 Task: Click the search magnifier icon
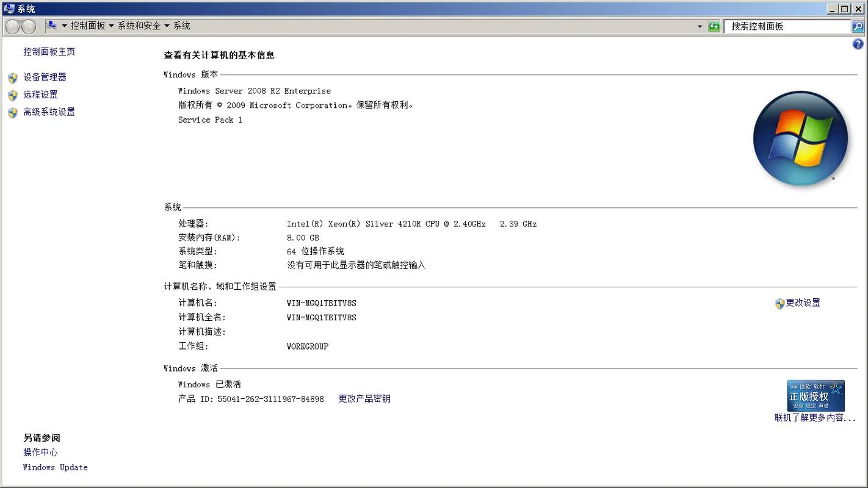tap(857, 26)
